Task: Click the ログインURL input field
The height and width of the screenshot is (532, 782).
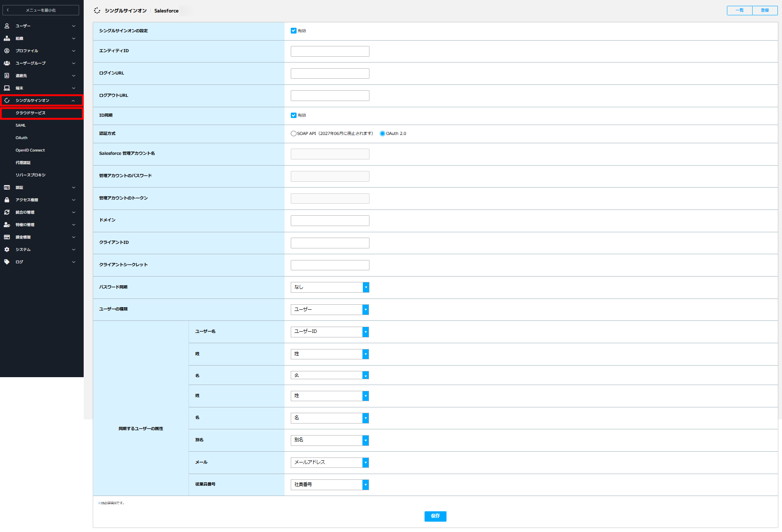Action: tap(330, 74)
